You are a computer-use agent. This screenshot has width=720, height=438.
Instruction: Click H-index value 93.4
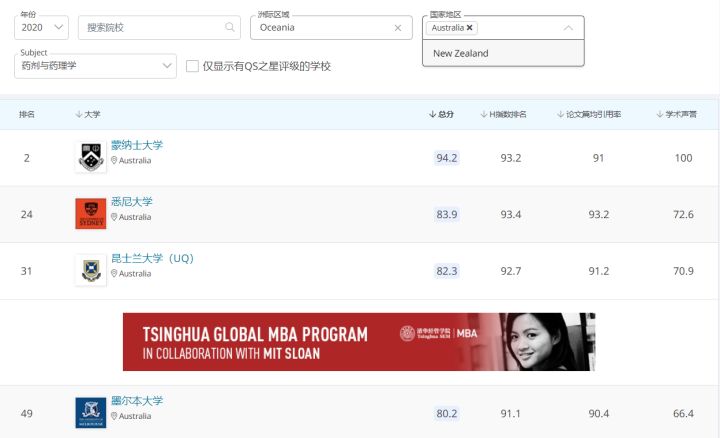pyautogui.click(x=511, y=214)
